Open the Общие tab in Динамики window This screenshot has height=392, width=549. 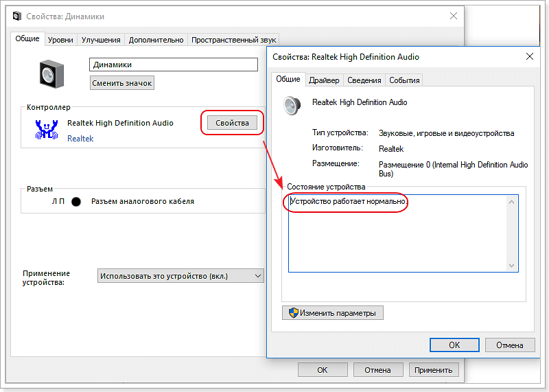27,39
